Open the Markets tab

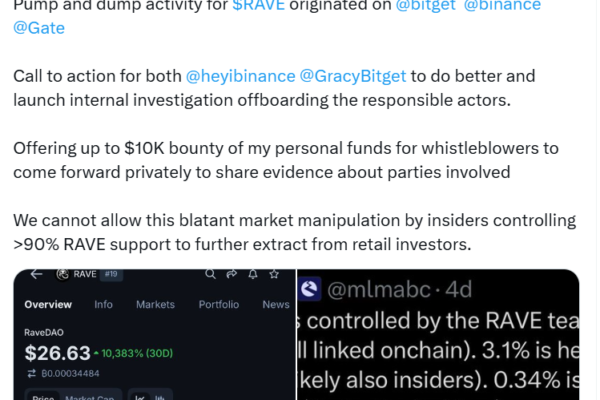[x=155, y=305]
